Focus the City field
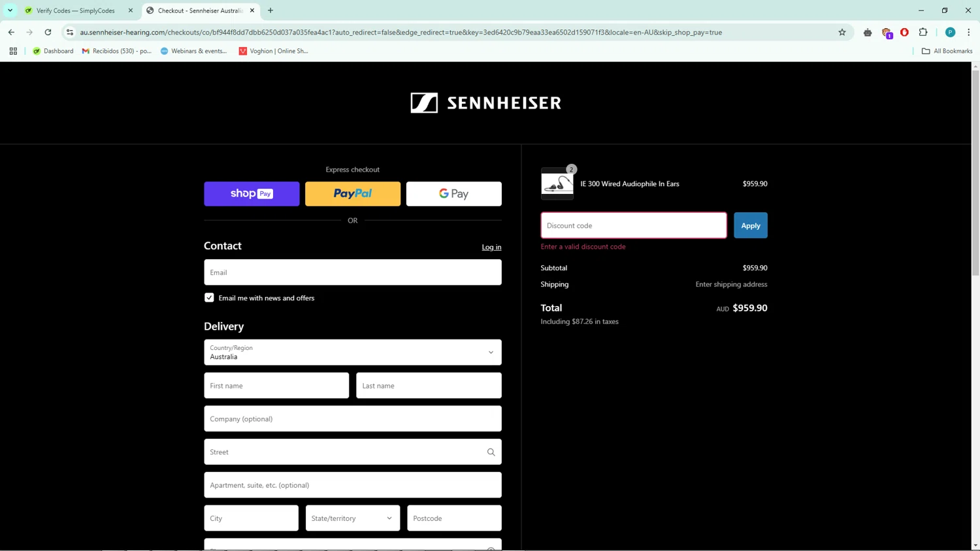Viewport: 980px width, 551px height. [x=251, y=518]
